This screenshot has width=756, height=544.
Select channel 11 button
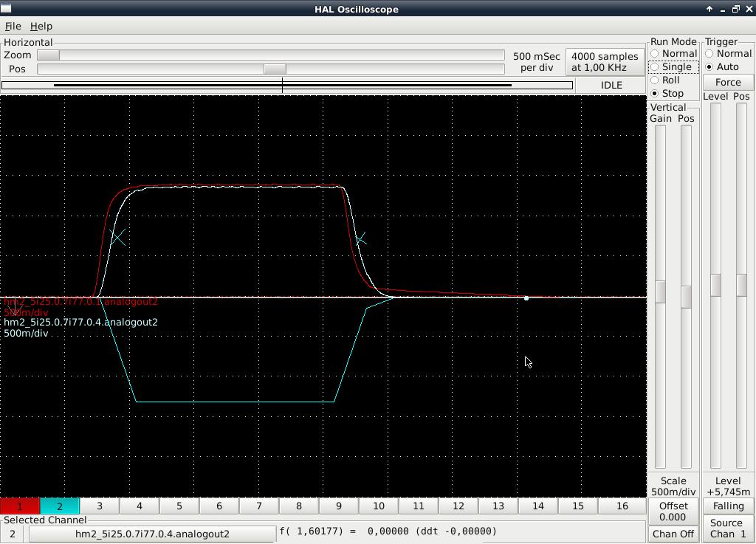click(x=419, y=506)
